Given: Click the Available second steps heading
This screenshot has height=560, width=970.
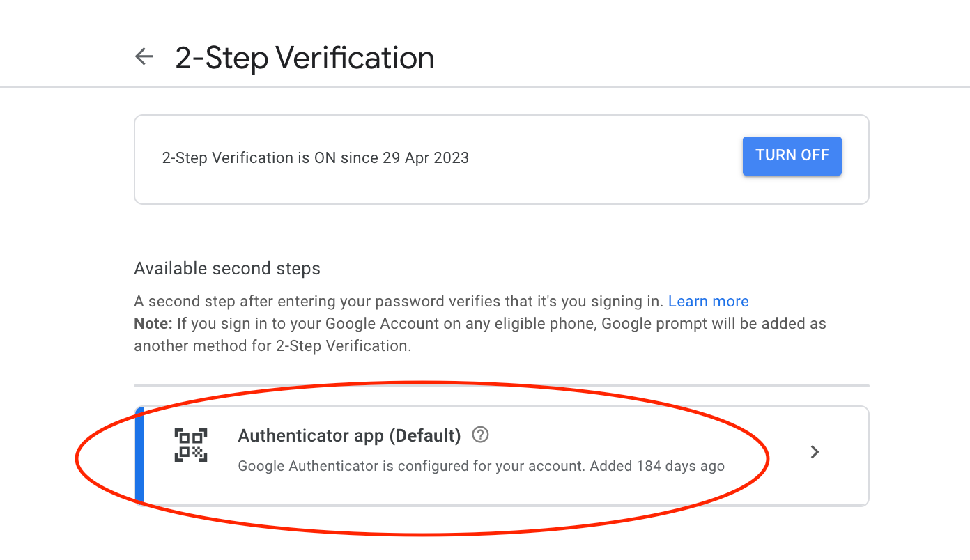Looking at the screenshot, I should coord(227,269).
